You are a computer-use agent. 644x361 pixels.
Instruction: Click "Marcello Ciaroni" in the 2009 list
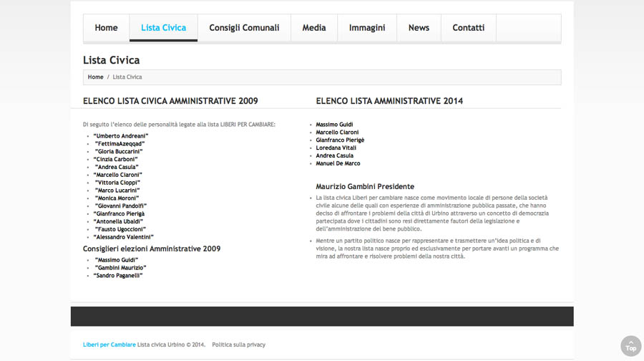118,175
